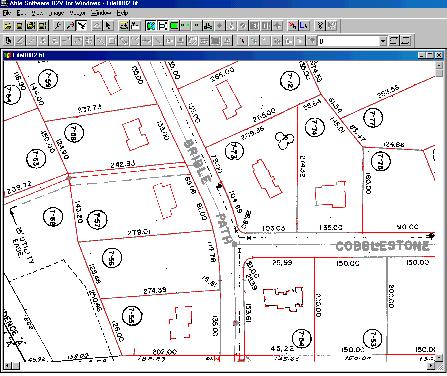The image size is (447, 376).
Task: Open the View menu
Action: (37, 13)
